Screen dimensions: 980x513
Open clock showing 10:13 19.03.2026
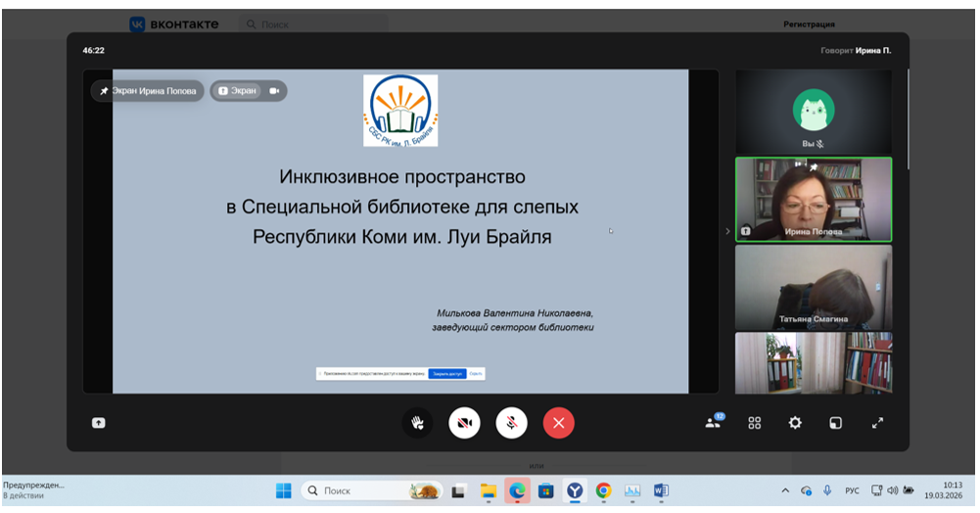click(x=944, y=490)
